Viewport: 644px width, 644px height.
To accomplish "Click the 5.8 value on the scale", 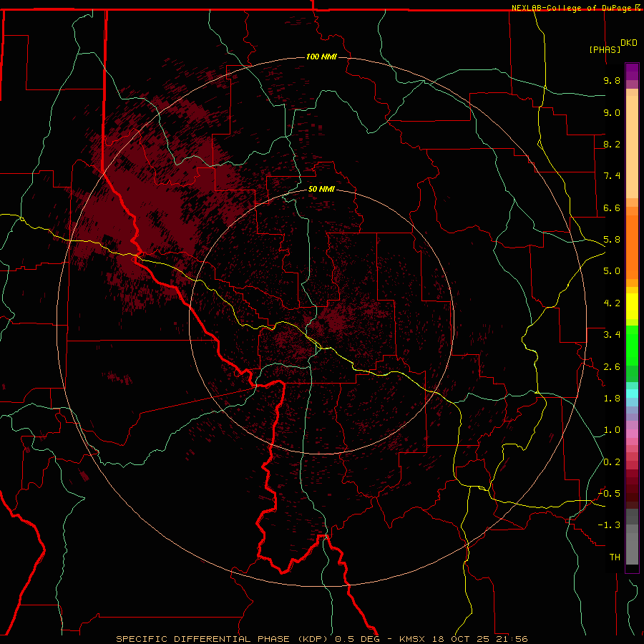I will point(612,240).
